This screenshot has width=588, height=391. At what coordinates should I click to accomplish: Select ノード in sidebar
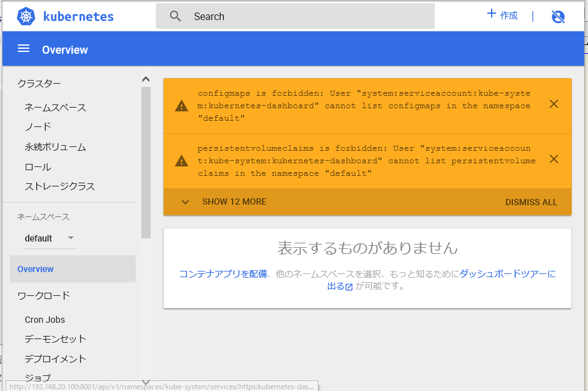(38, 127)
